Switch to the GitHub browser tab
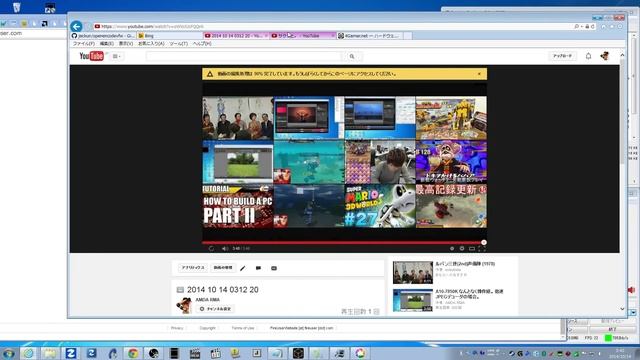640x360 pixels. [103, 36]
